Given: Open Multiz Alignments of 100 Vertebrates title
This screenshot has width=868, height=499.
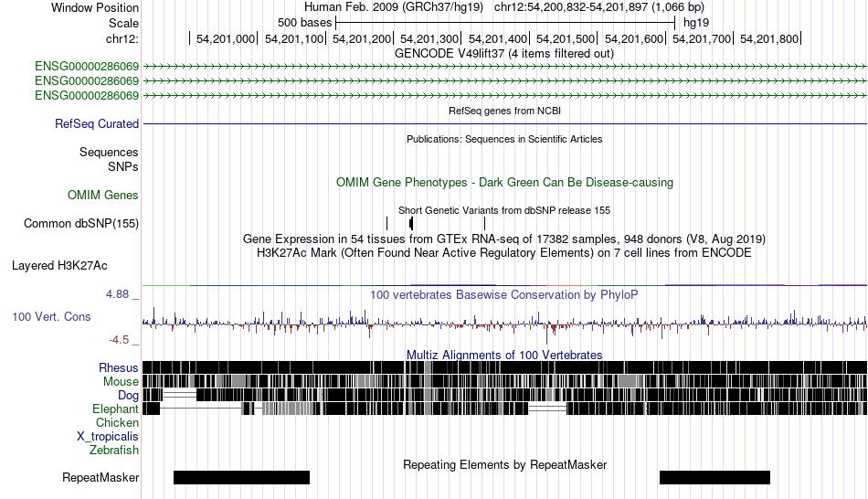Looking at the screenshot, I should click(504, 355).
